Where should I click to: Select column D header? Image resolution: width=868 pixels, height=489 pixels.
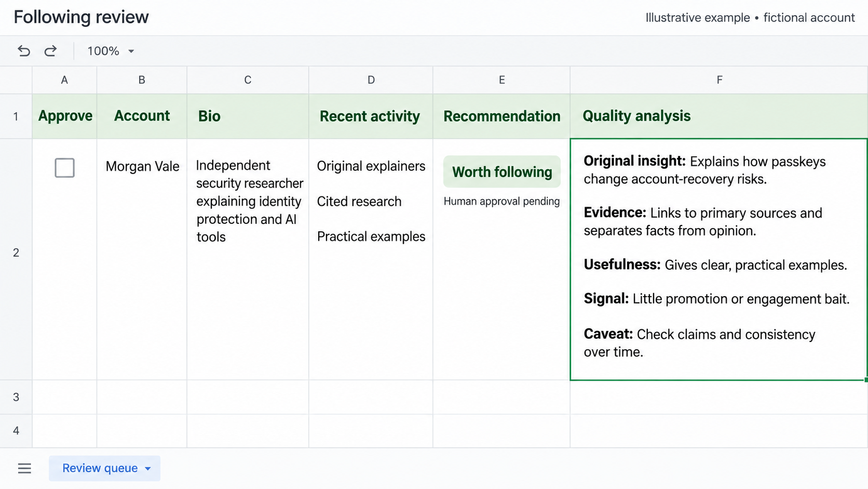(371, 80)
